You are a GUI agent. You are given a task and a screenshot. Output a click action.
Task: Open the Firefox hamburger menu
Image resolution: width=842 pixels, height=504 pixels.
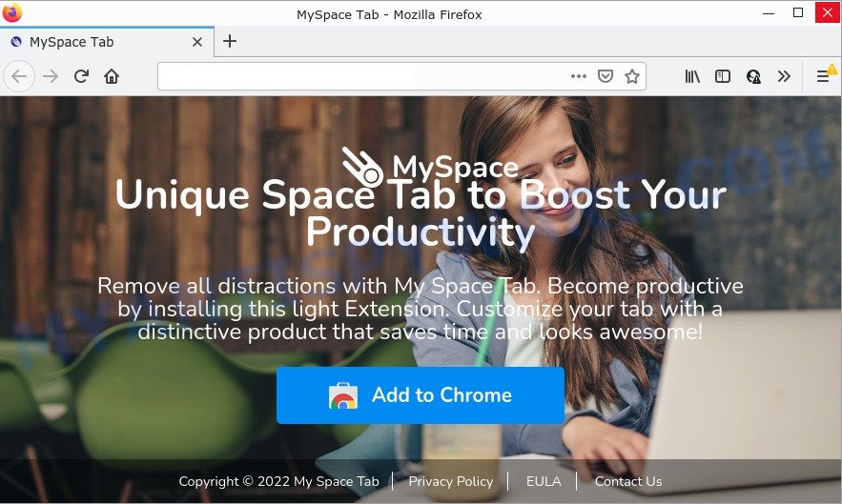tap(823, 77)
